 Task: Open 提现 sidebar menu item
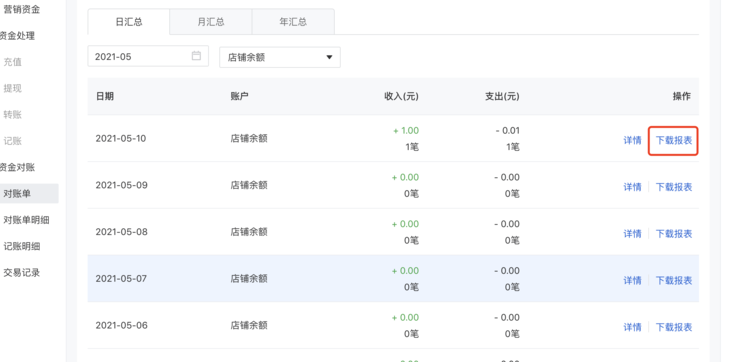coord(13,88)
